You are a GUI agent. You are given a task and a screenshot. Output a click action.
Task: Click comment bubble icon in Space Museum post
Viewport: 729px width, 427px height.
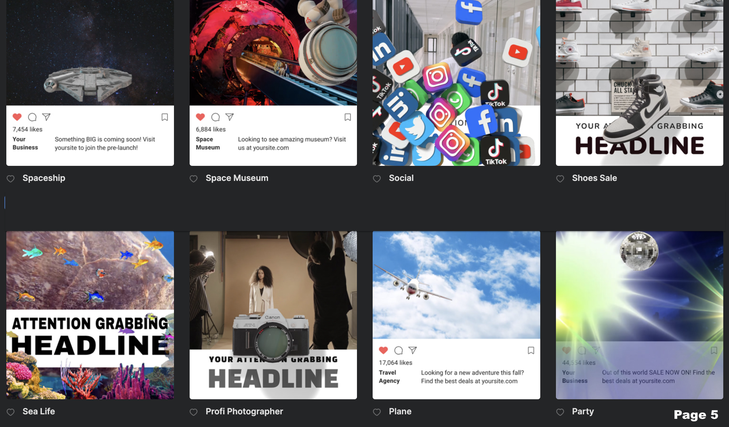coord(215,117)
